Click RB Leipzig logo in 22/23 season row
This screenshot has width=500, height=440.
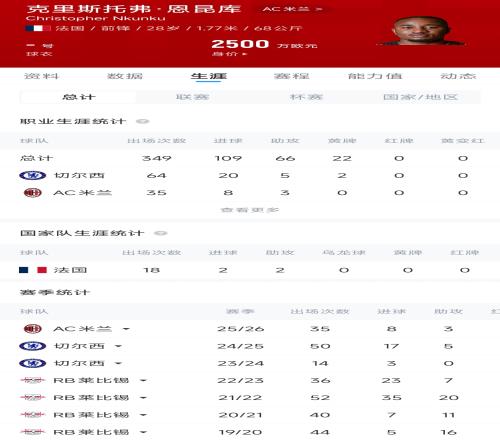click(33, 380)
